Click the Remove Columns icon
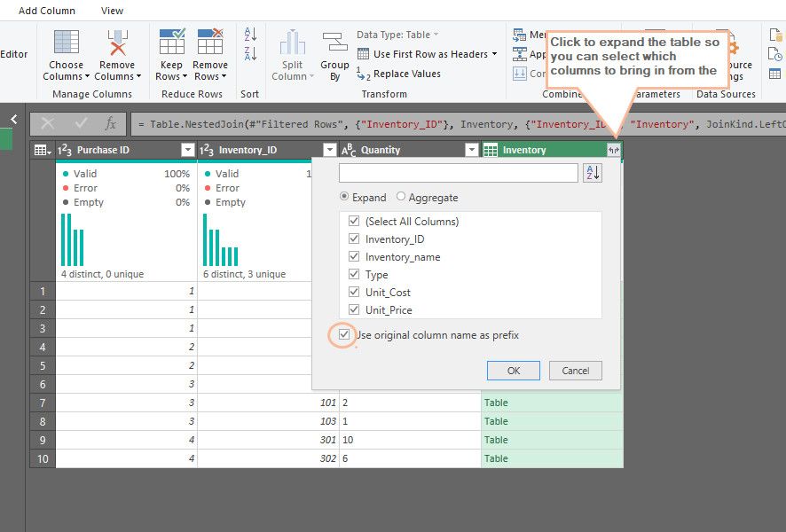The height and width of the screenshot is (532, 786). 117,43
